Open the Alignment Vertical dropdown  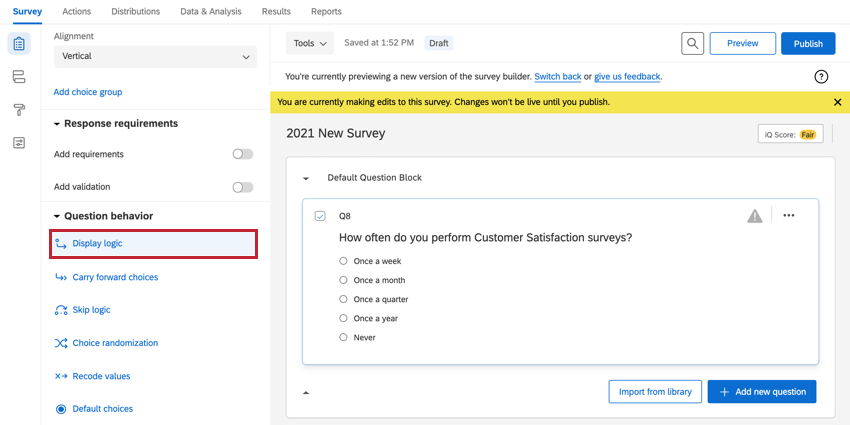155,57
